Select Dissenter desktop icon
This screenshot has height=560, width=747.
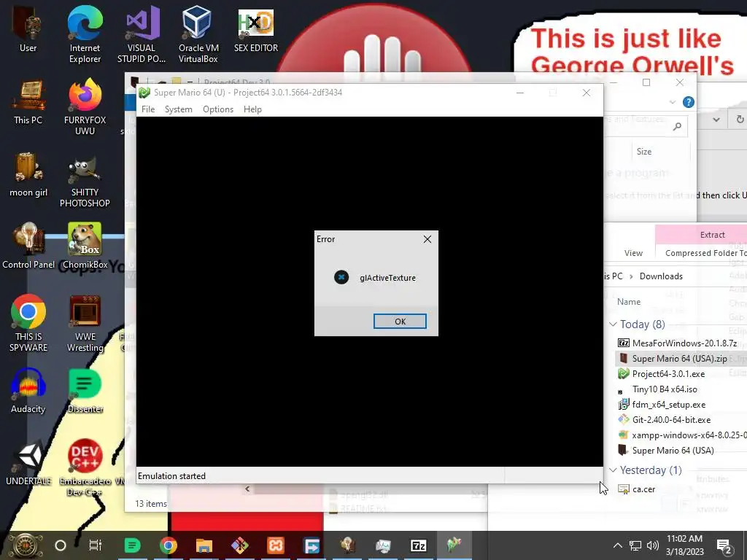coord(85,391)
